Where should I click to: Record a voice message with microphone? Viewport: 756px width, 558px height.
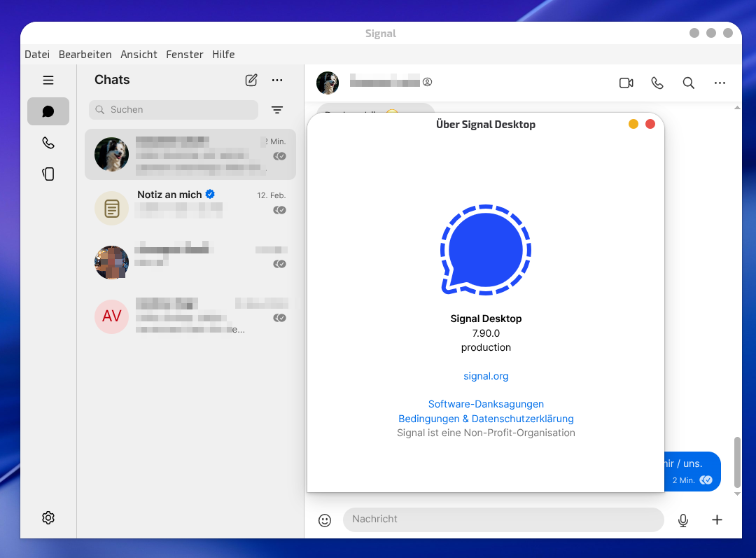(x=683, y=520)
